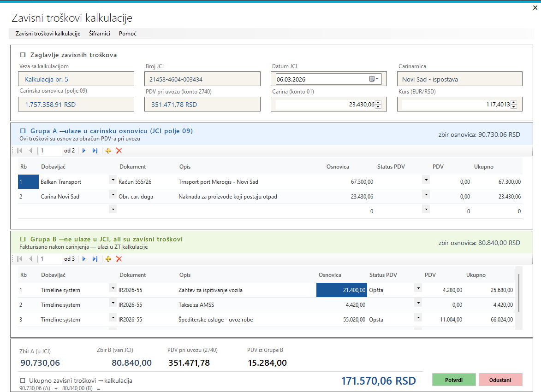Toggle Zaglavlje zavisnih troškova checkbox

[23, 55]
